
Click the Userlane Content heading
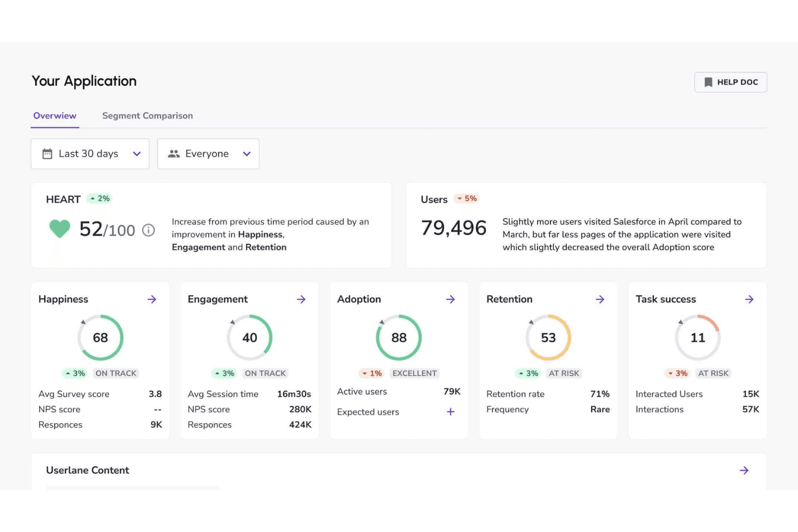[88, 470]
